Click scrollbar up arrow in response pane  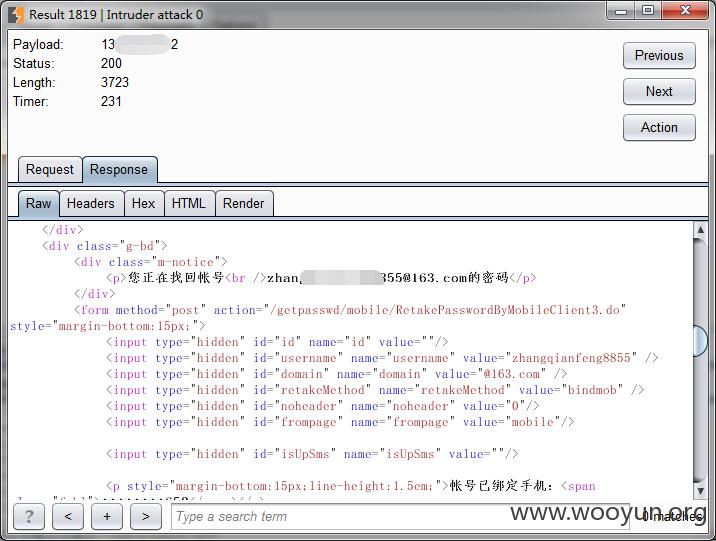click(x=700, y=230)
